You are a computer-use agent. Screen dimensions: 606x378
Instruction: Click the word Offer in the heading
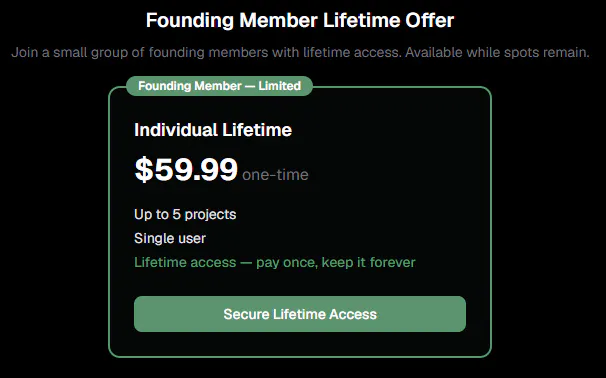[x=429, y=20]
